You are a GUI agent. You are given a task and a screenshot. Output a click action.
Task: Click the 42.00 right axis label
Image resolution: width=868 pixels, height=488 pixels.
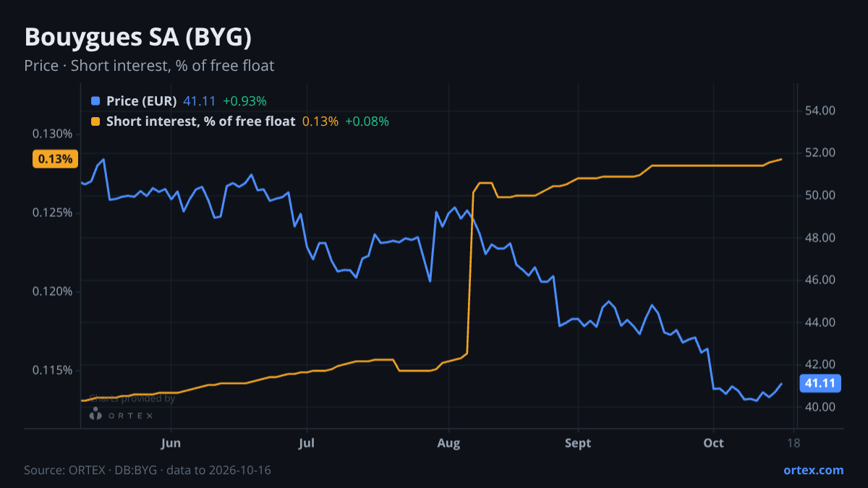(820, 364)
